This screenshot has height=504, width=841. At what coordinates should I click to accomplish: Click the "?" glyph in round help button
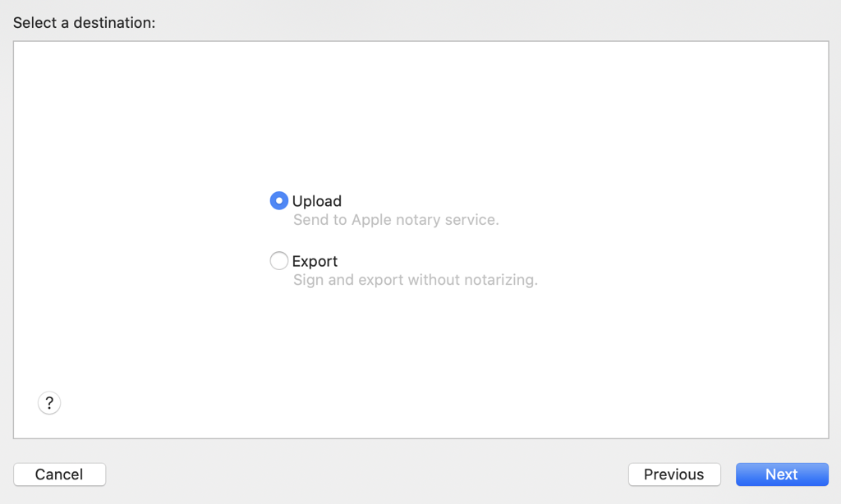[x=49, y=403]
